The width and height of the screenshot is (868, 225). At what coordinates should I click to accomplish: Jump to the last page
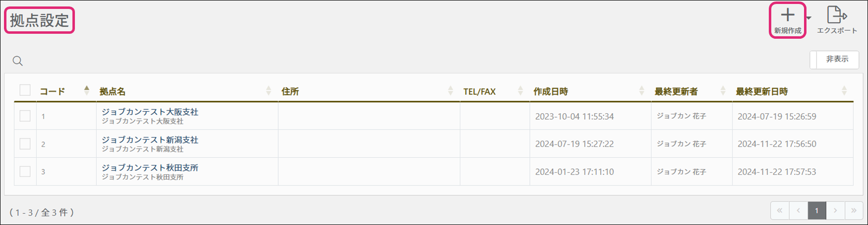(854, 211)
